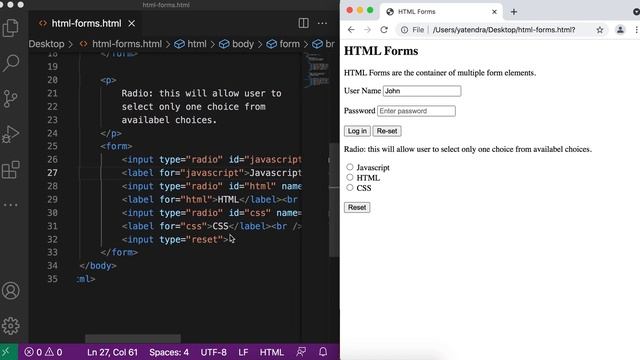
Task: Click the Reset button below radios
Action: [x=357, y=207]
